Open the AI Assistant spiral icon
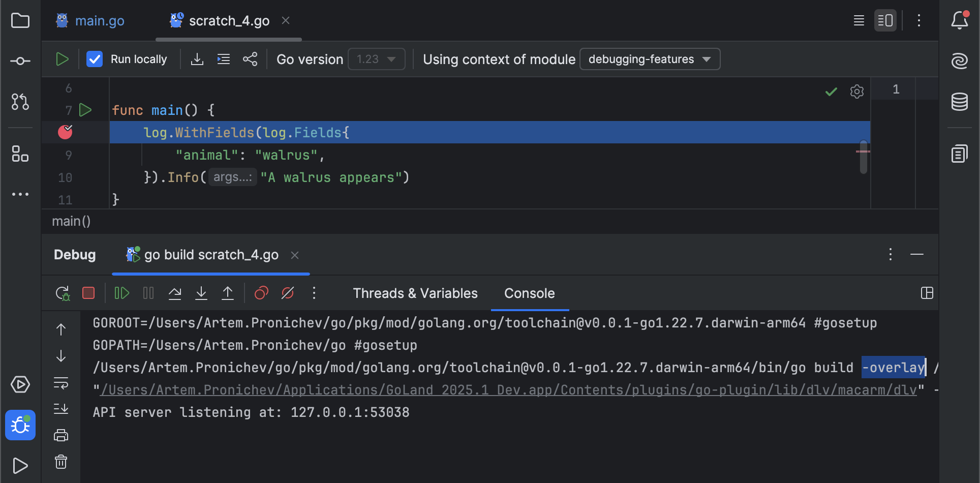The width and height of the screenshot is (980, 483). [x=960, y=61]
